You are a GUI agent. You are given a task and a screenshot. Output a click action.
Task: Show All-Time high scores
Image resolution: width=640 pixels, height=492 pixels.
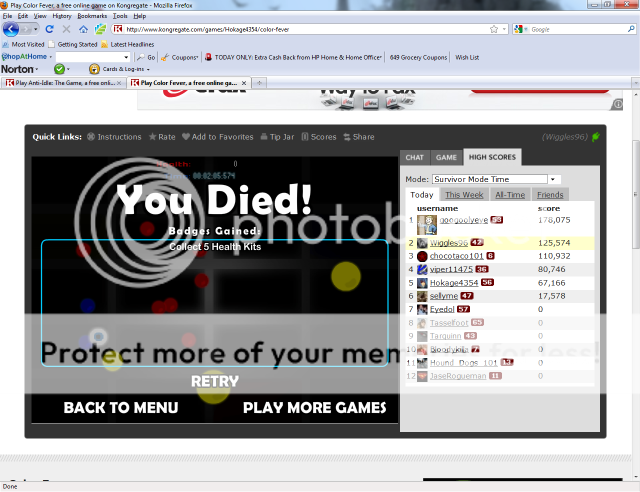coord(510,195)
